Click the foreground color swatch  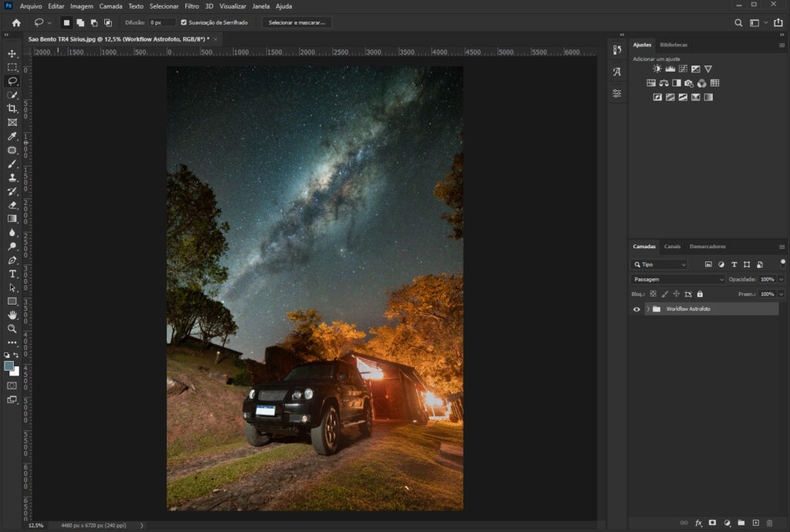[8, 365]
